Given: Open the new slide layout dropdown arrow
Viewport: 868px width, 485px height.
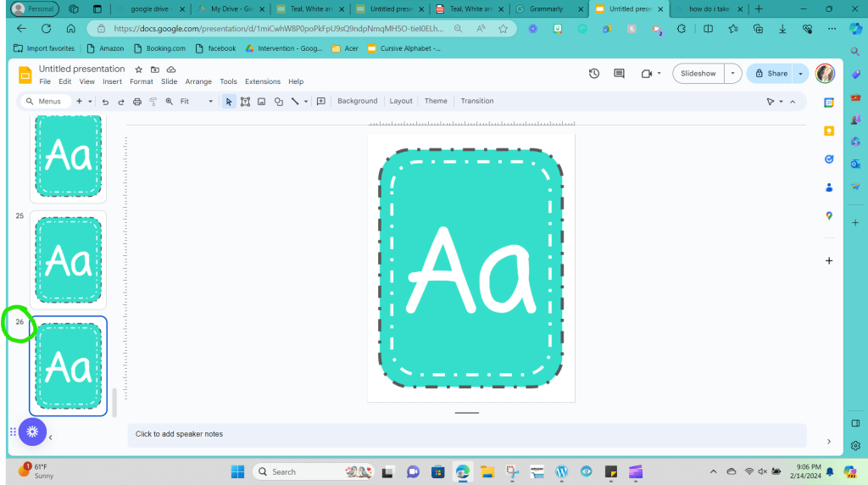Looking at the screenshot, I should coord(92,101).
